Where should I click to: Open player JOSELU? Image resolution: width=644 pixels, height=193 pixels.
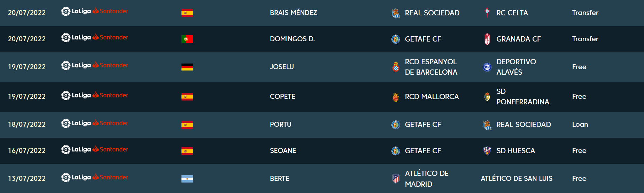(282, 67)
